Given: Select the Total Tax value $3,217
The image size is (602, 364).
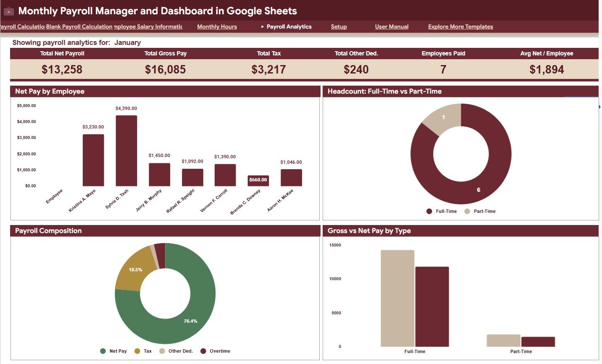Looking at the screenshot, I should pyautogui.click(x=268, y=69).
